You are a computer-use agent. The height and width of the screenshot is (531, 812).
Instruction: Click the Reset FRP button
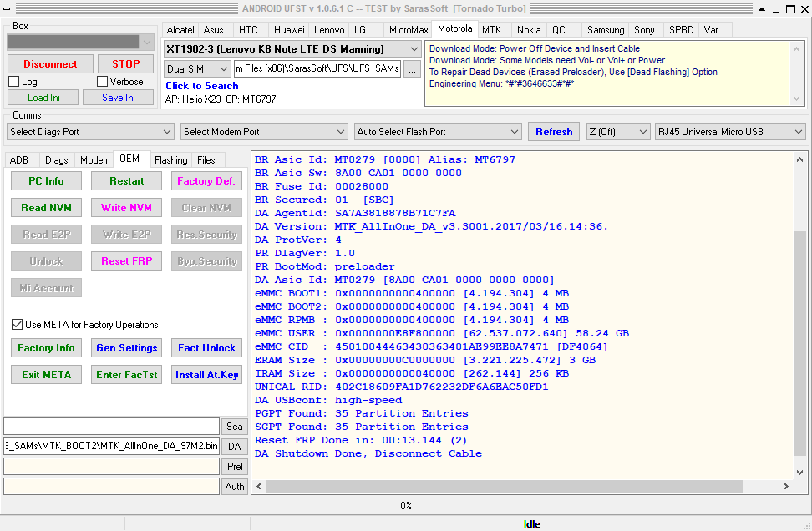pyautogui.click(x=126, y=261)
